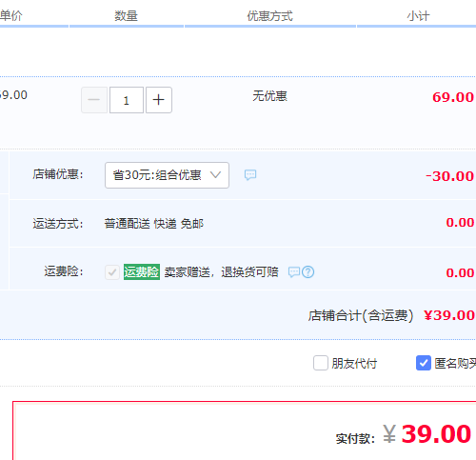Toggle the 运费险 shipping insurance checkbox
Screen dimensions: 476x460
(x=112, y=272)
